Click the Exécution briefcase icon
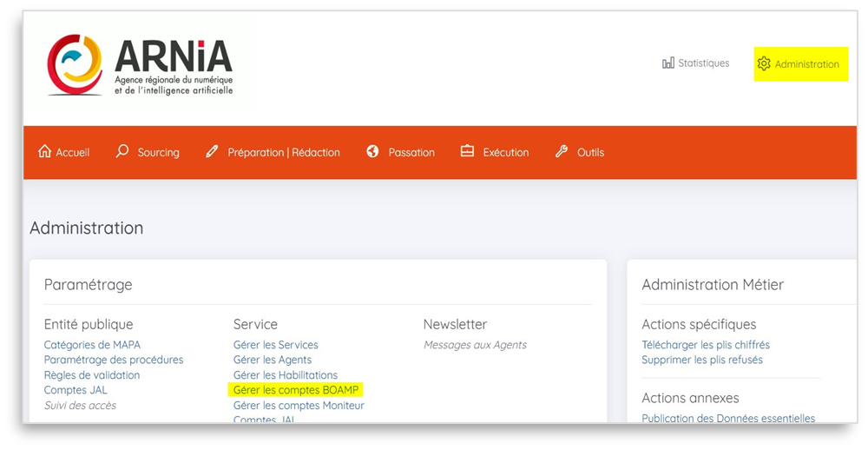Viewport: 868px width, 450px height. [467, 152]
